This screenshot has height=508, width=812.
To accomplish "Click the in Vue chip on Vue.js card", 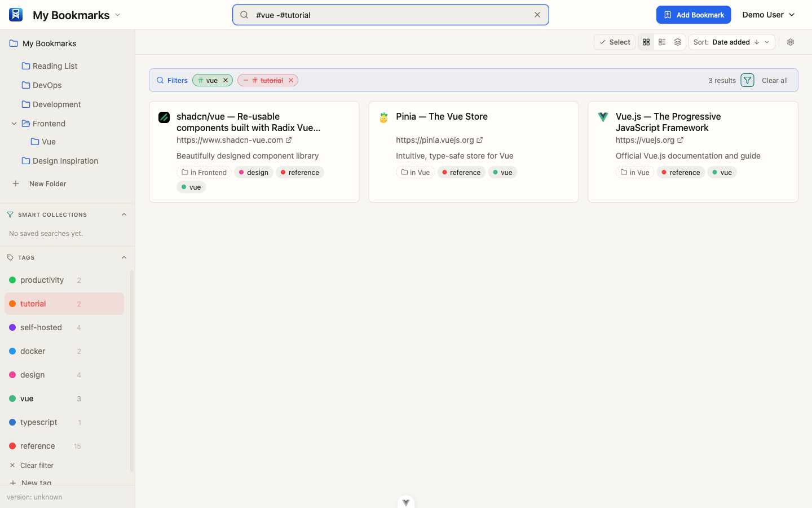I will point(635,173).
